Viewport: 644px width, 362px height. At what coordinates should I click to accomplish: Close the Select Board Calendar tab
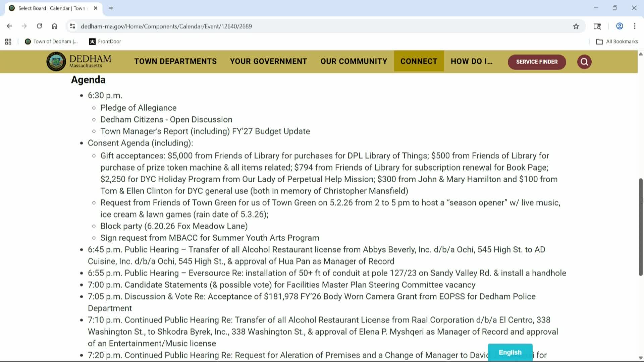pyautogui.click(x=96, y=8)
